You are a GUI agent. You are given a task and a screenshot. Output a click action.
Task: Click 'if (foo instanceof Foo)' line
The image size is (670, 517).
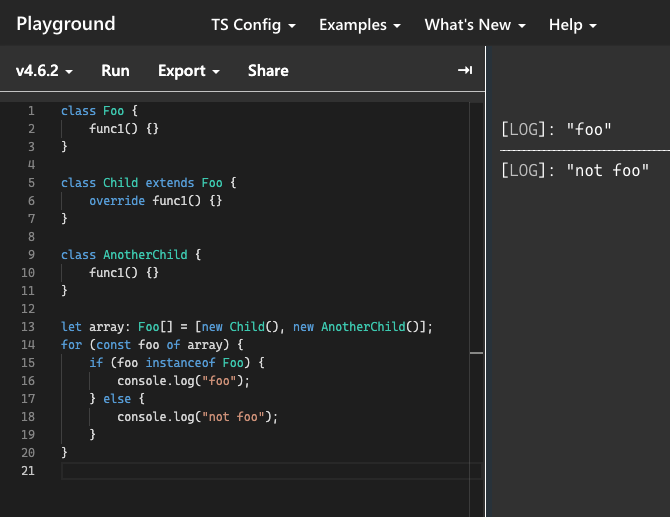[176, 363]
